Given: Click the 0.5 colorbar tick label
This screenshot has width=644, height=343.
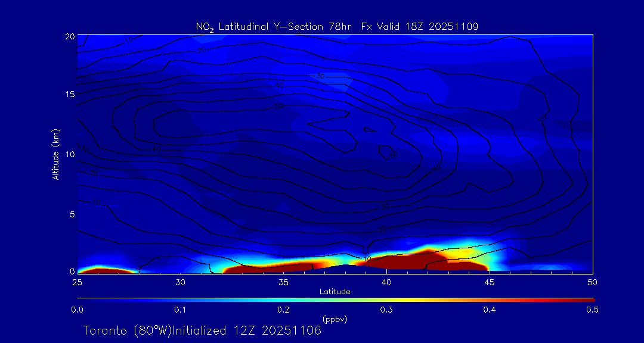Looking at the screenshot, I should 593,310.
